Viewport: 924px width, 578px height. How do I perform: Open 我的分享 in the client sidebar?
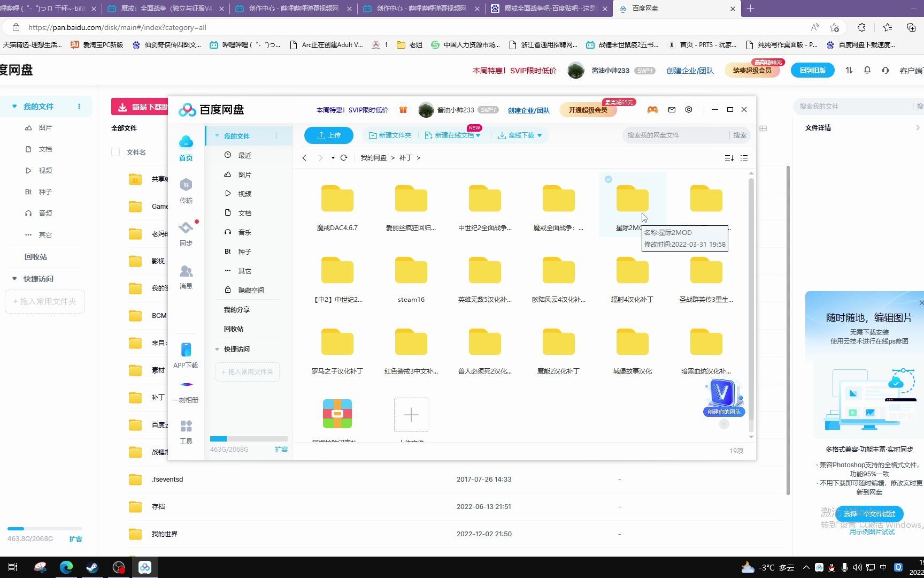[x=237, y=309]
